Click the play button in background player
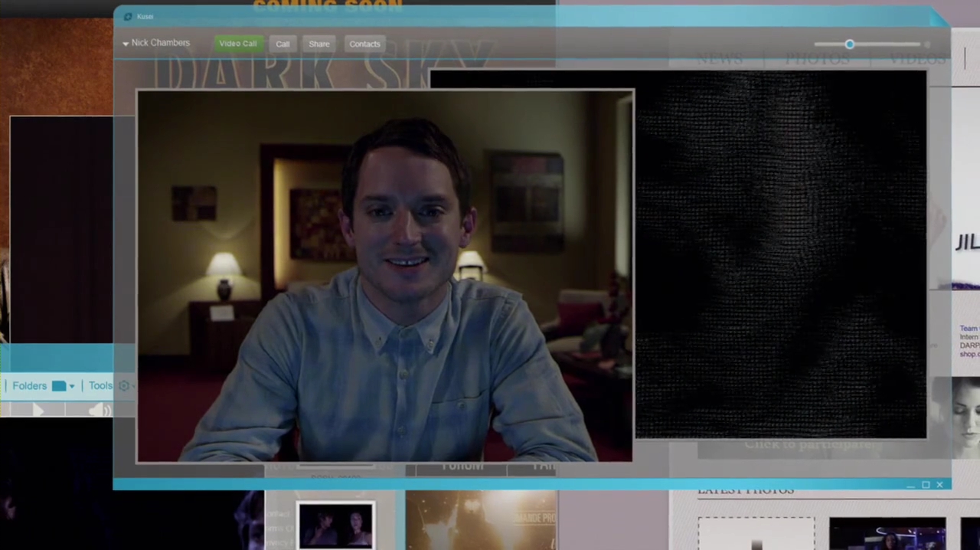The image size is (980, 550). pos(38,411)
